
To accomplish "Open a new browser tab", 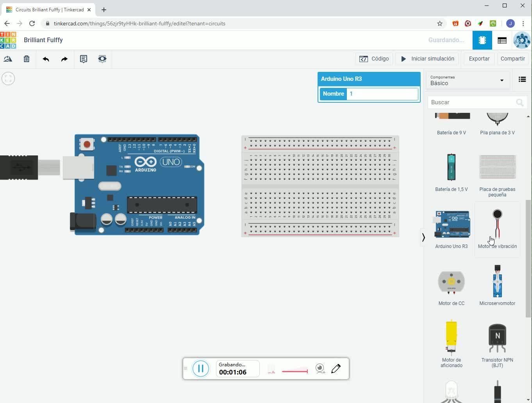I will [104, 10].
